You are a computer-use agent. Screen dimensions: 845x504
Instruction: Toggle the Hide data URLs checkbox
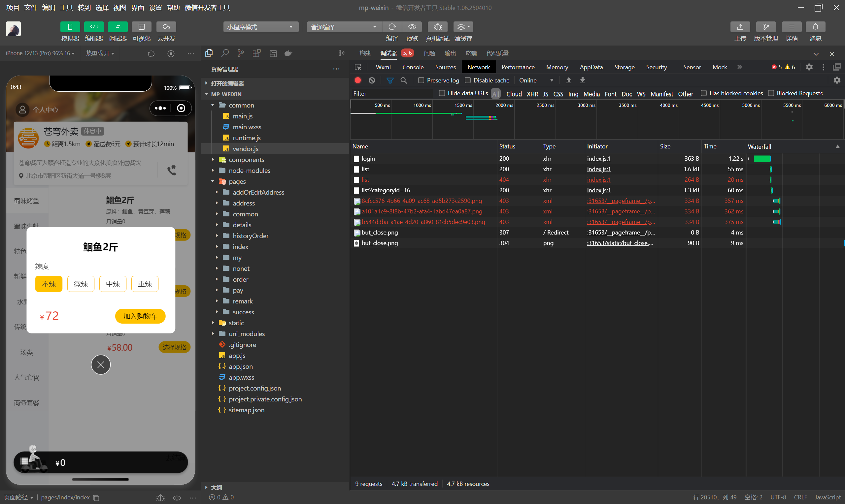[x=442, y=93]
